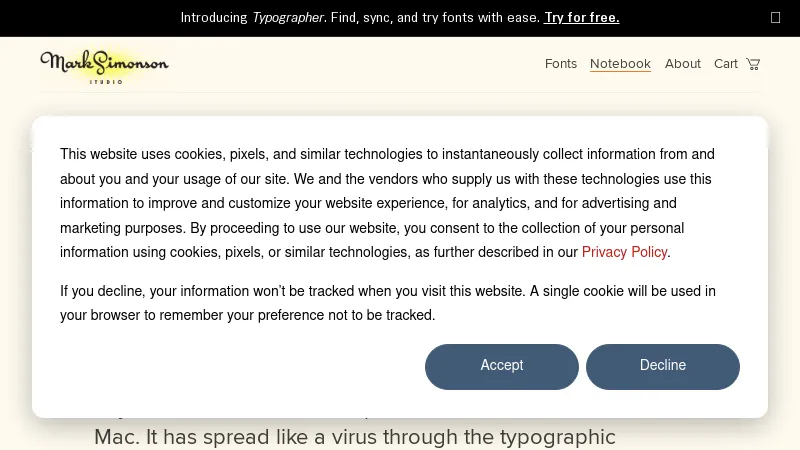The image size is (800, 450).
Task: Decline cookie tracking
Action: (663, 366)
